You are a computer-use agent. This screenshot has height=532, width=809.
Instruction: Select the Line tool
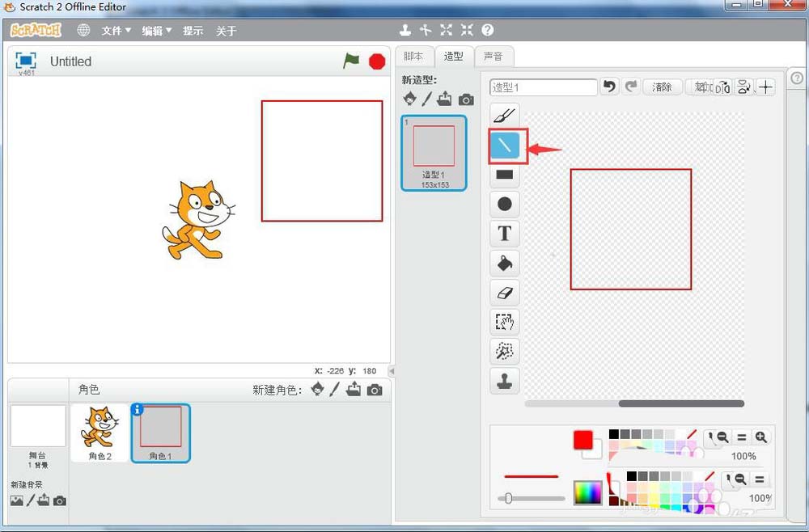504,146
